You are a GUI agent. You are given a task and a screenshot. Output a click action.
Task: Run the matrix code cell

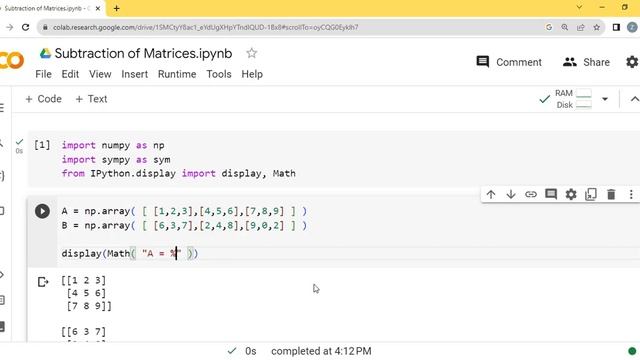click(x=42, y=211)
